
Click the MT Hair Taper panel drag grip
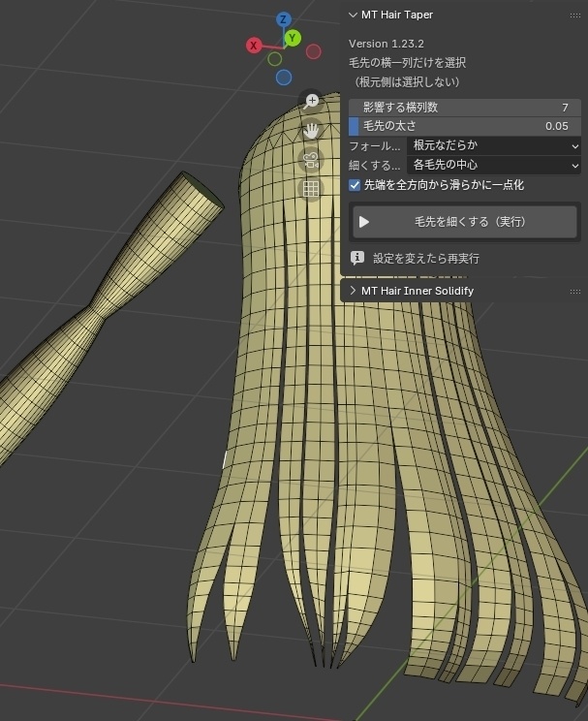575,16
